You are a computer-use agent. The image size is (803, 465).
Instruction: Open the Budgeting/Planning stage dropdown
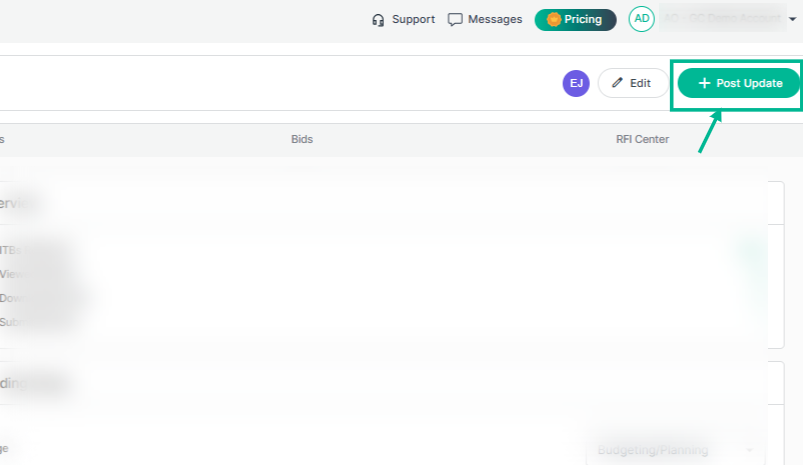tap(675, 450)
